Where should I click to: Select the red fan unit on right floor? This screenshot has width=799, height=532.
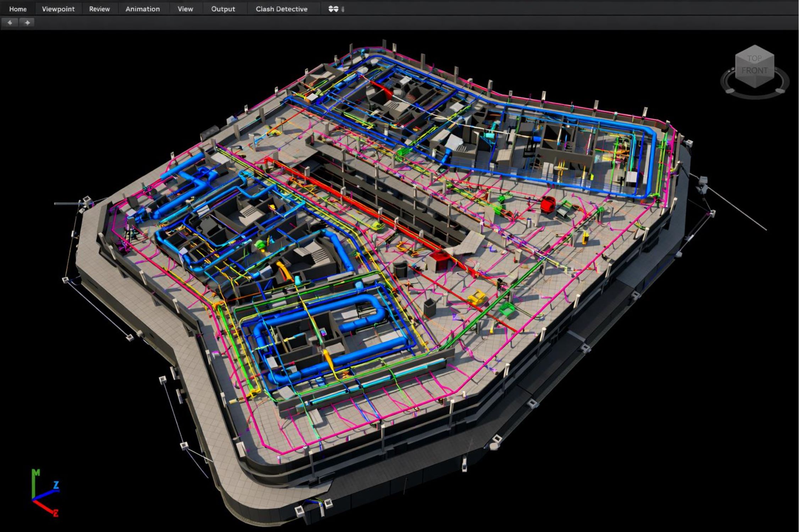[x=547, y=205]
